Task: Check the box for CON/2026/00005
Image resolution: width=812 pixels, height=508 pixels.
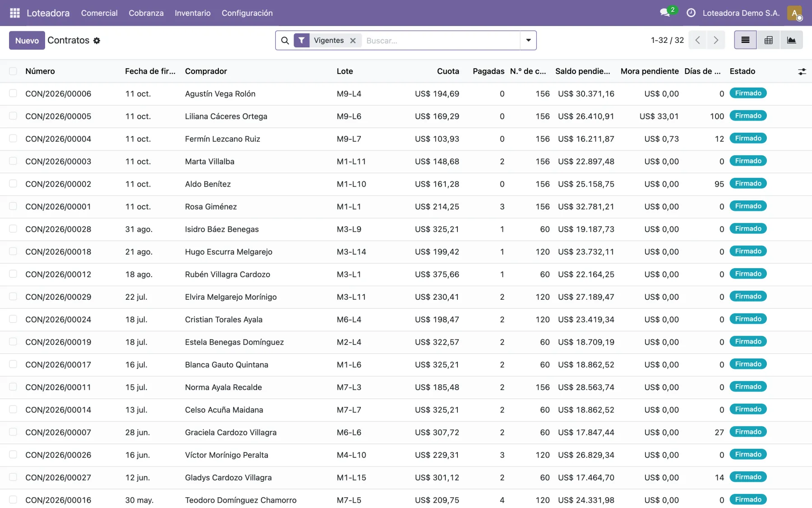Action: point(13,116)
